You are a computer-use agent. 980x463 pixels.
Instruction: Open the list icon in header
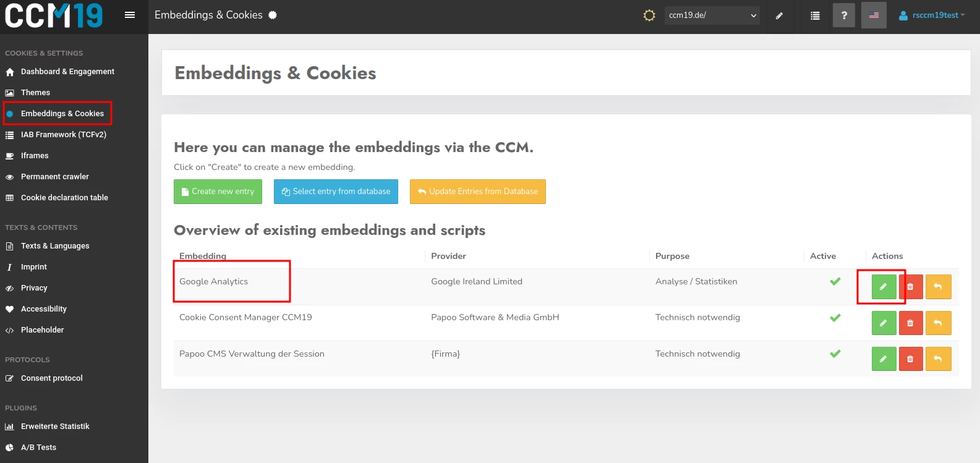815,15
